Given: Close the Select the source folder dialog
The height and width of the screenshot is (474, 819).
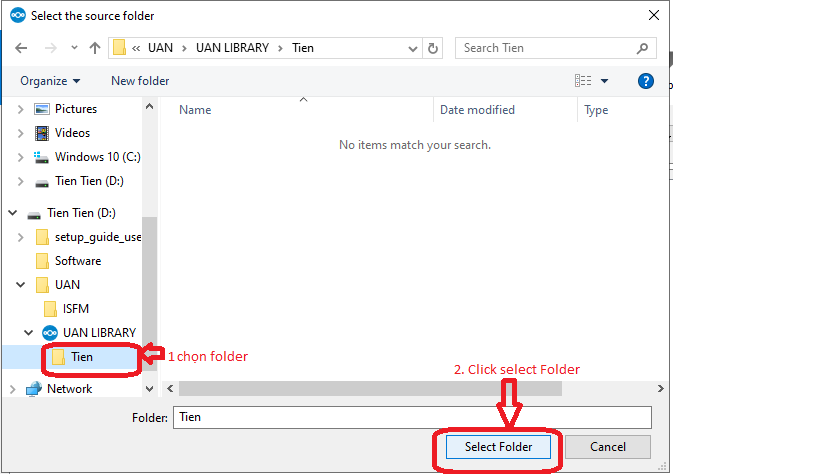Looking at the screenshot, I should click(653, 16).
